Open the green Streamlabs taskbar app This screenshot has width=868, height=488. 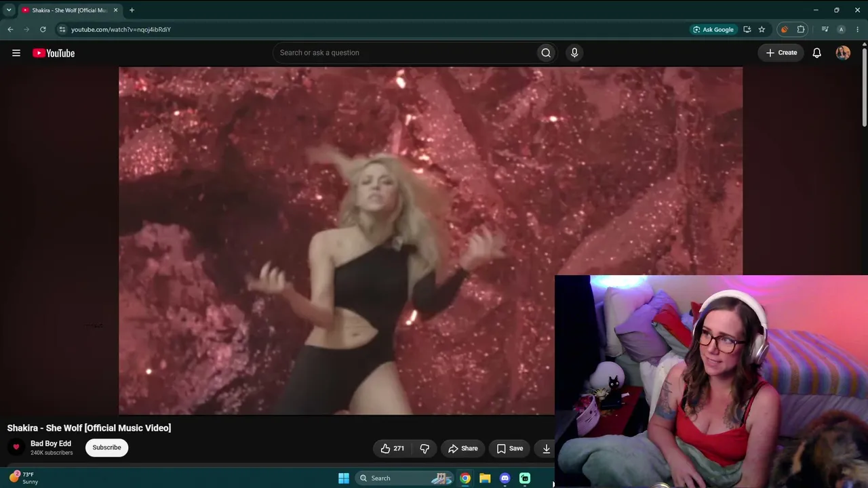(525, 478)
